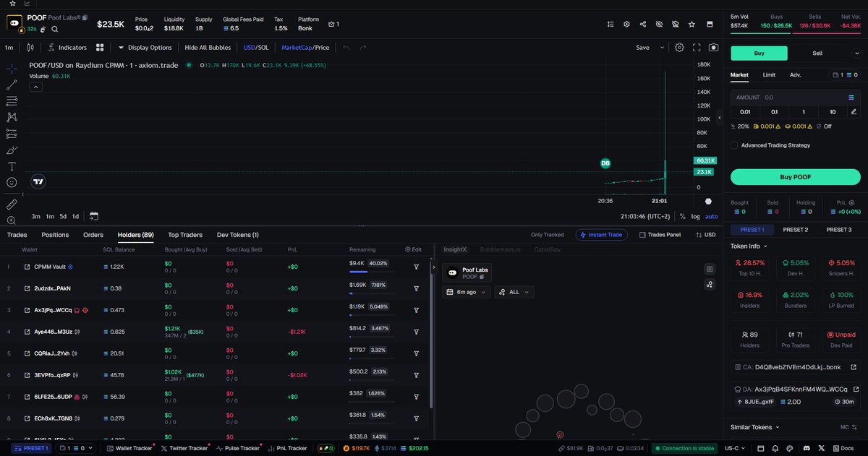Viewport: 868px width, 456px height.
Task: Click the holders table vertical scrollbar
Action: click(x=431, y=332)
